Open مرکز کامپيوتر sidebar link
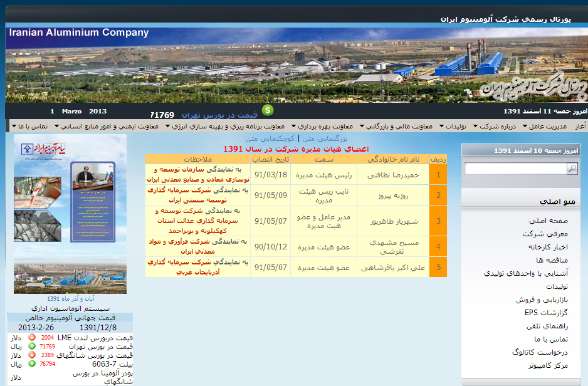 pyautogui.click(x=549, y=365)
